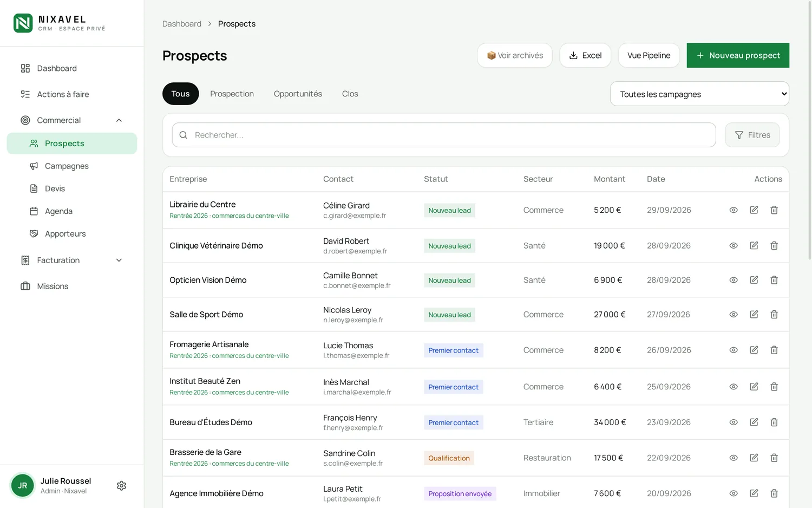Show archived prospects via Voir archivés

515,55
